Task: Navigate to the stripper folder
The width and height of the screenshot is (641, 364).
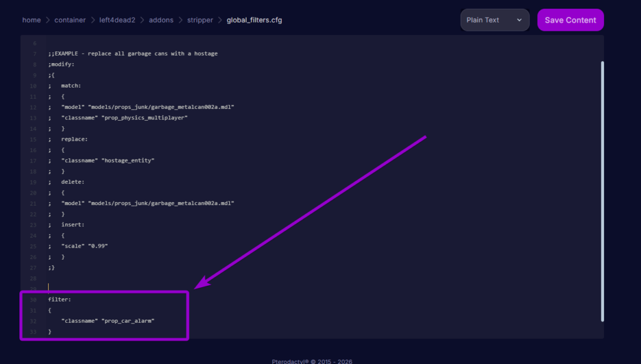Action: [x=200, y=19]
